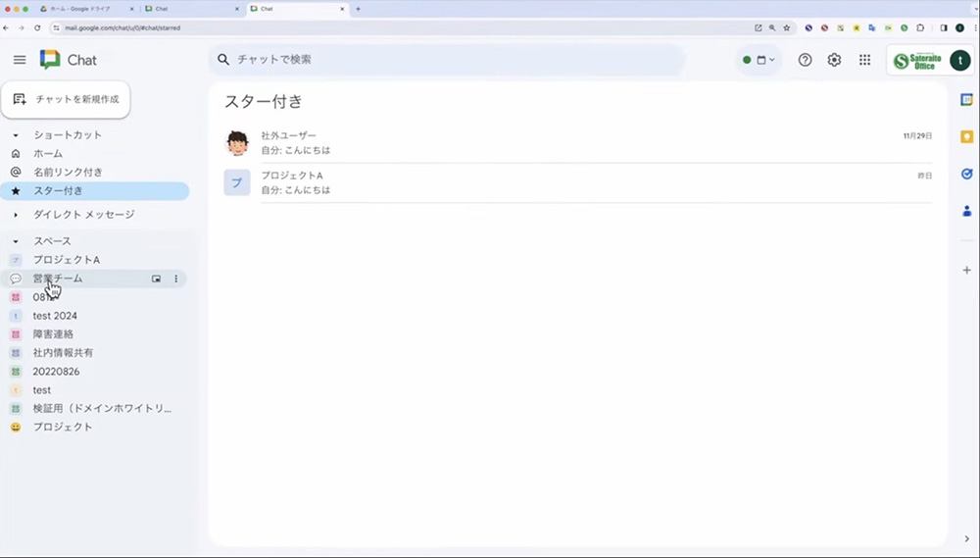980x558 pixels.
Task: Open settings gear icon
Action: 834,60
